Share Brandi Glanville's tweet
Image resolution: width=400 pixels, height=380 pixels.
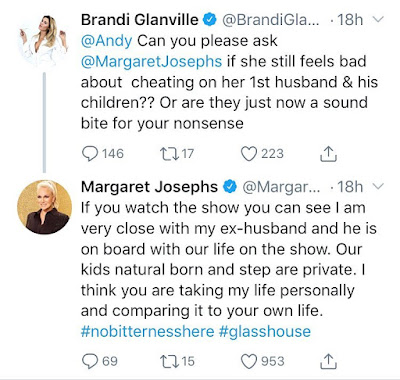point(328,154)
